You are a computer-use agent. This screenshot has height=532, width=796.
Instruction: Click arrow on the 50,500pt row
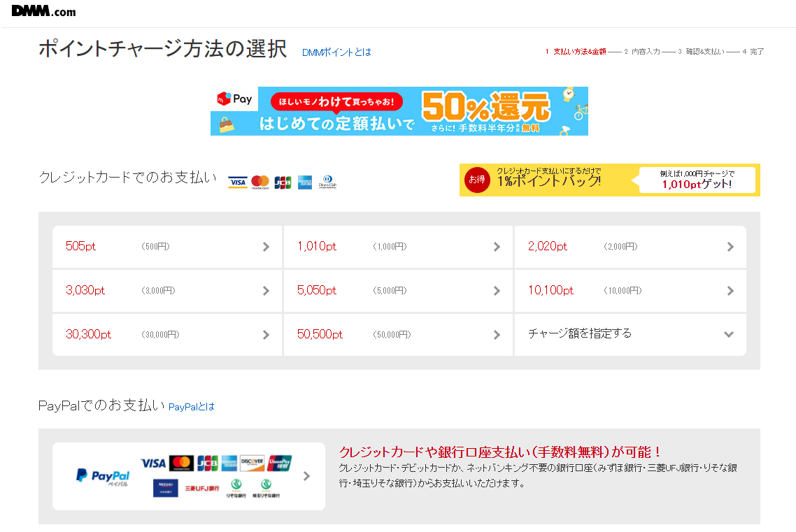coord(497,336)
